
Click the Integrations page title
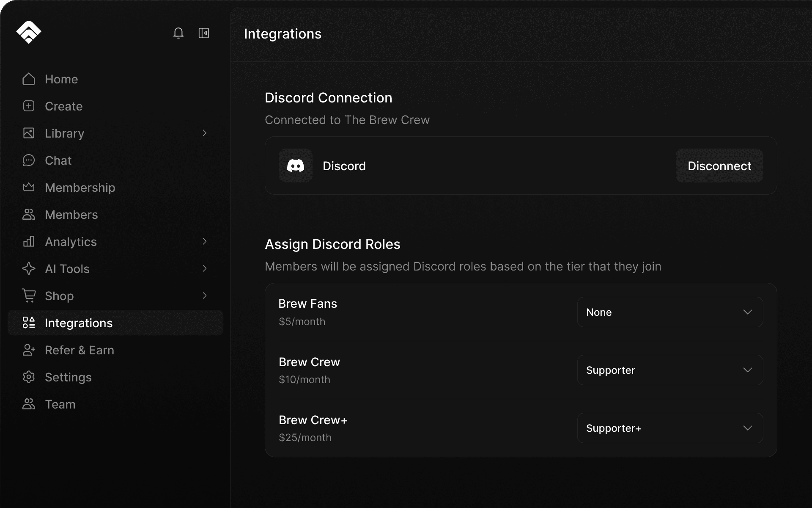pyautogui.click(x=283, y=34)
